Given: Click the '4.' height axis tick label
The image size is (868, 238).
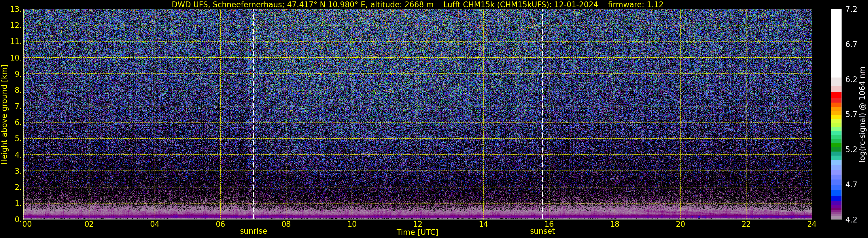Looking at the screenshot, I should point(18,155).
